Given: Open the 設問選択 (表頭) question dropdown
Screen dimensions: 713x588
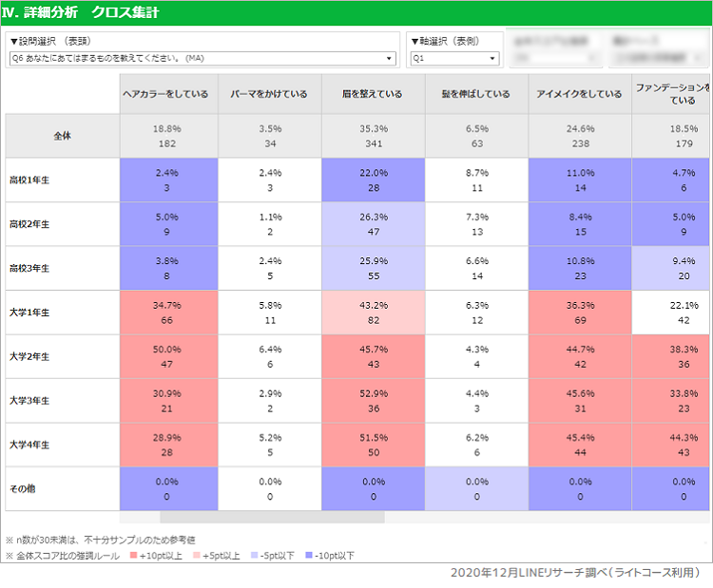Looking at the screenshot, I should coord(202,59).
